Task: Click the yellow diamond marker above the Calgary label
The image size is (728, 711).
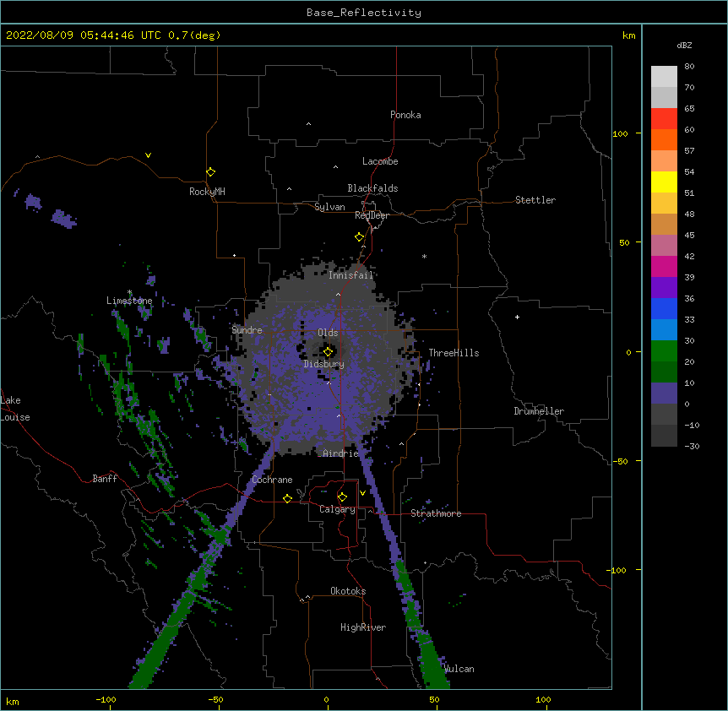Action: click(x=342, y=497)
